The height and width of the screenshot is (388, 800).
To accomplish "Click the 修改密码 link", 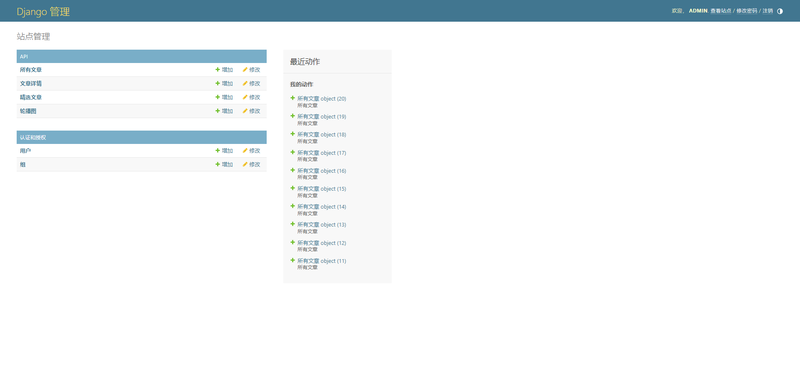I will [746, 11].
